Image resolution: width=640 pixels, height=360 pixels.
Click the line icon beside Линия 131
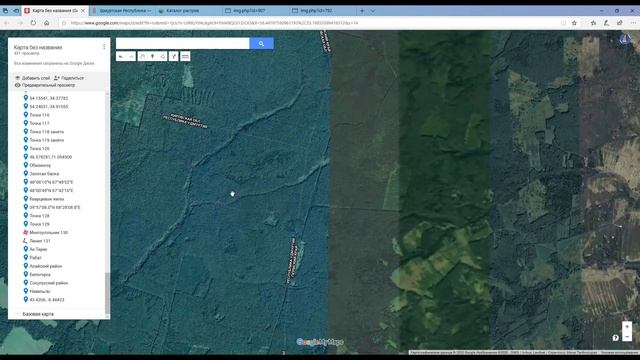26,241
